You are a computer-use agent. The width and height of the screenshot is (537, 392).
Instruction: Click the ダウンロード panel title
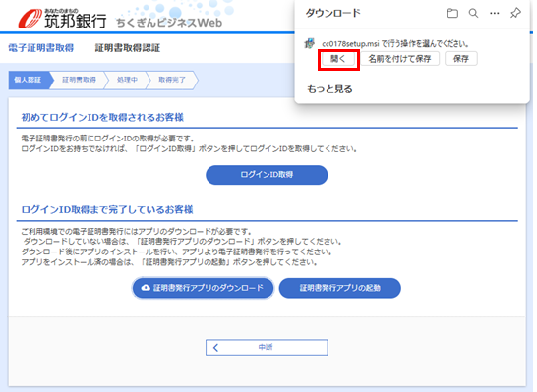[x=333, y=14]
